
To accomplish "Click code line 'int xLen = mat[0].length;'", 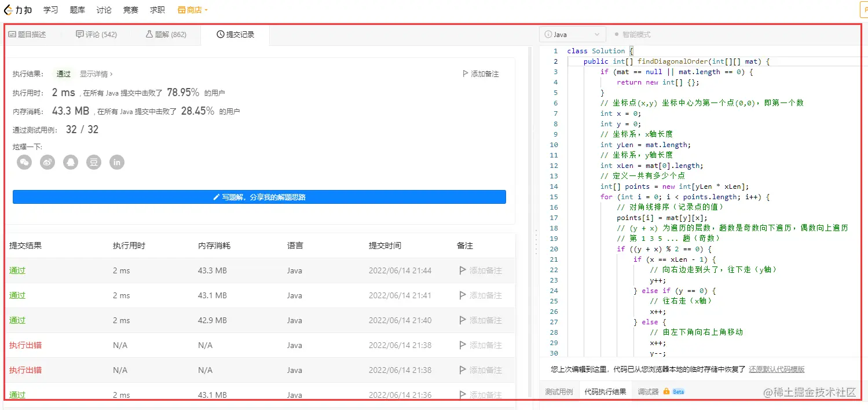I will 651,166.
